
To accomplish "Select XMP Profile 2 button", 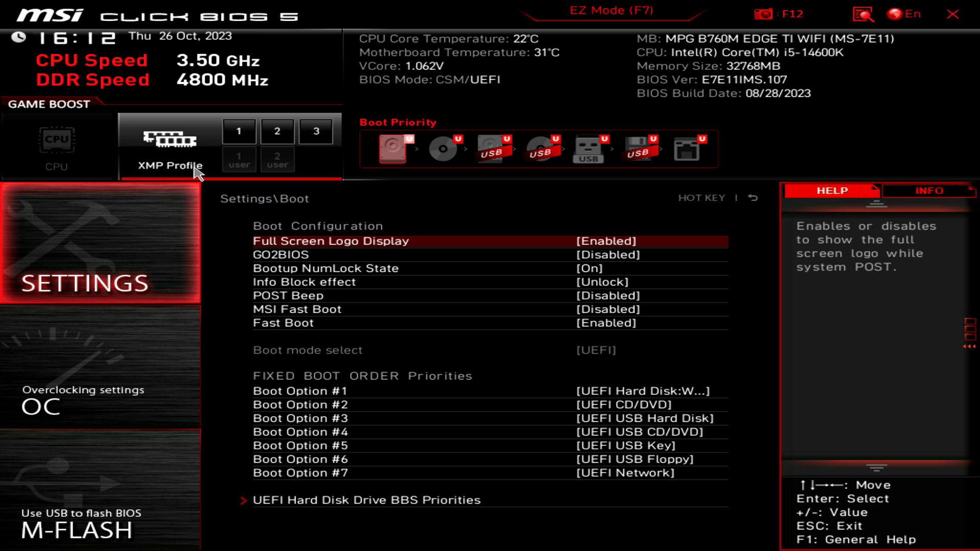I will pyautogui.click(x=277, y=131).
